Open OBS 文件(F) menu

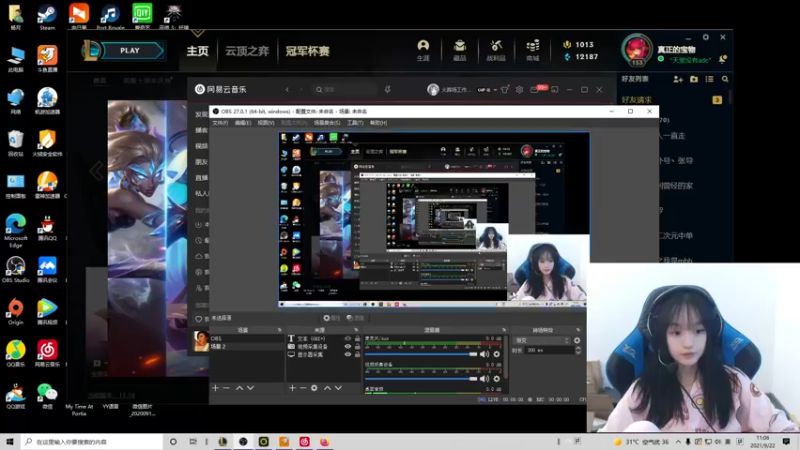(220, 123)
